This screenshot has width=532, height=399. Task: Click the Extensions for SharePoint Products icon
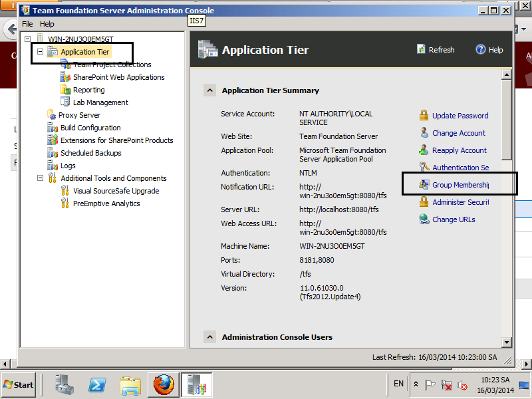tap(53, 140)
